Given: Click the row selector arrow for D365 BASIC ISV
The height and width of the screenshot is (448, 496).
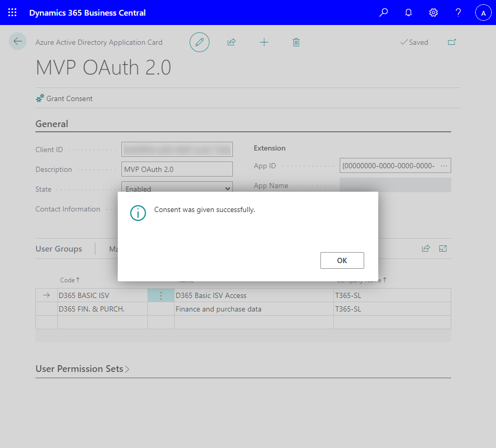Looking at the screenshot, I should (x=46, y=295).
